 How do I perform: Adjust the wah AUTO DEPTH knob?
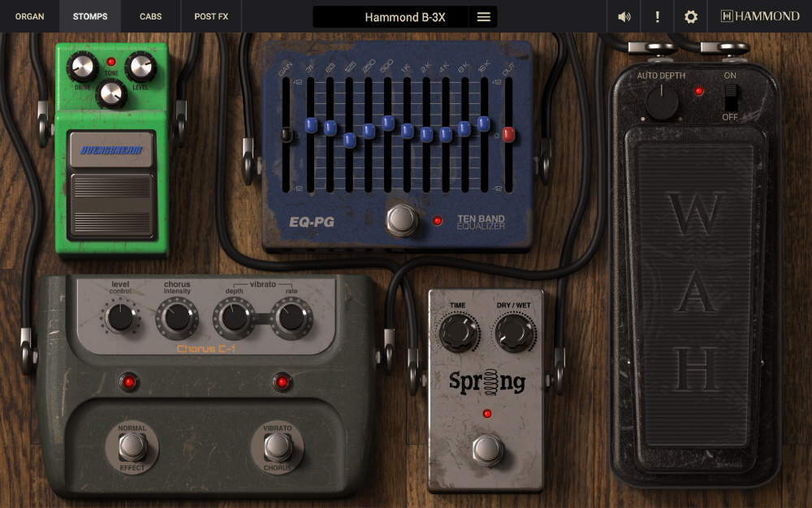661,102
